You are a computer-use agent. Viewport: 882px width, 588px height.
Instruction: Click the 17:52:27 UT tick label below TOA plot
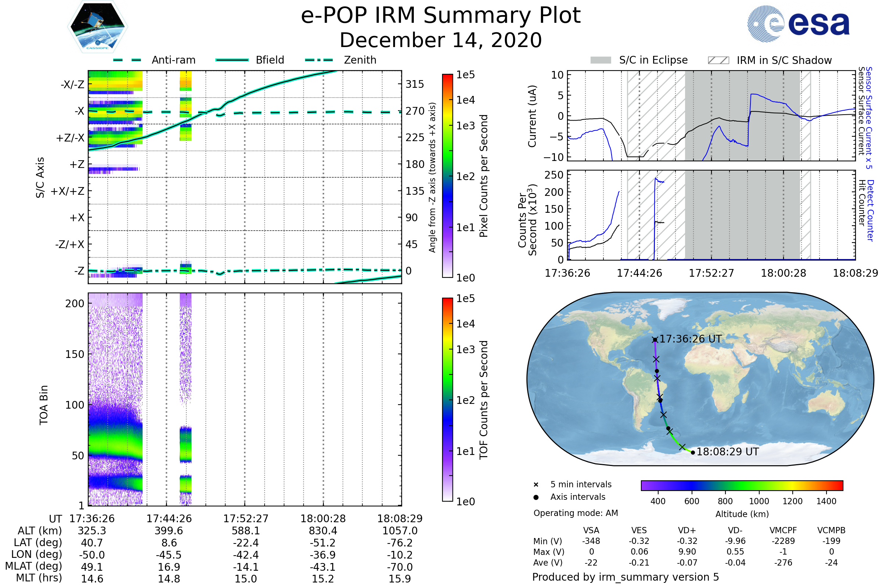coord(245,519)
